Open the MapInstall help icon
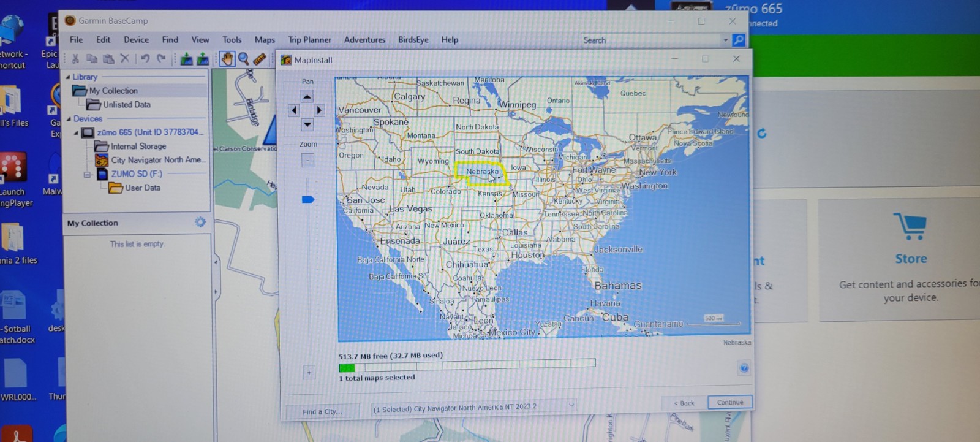 (x=744, y=368)
